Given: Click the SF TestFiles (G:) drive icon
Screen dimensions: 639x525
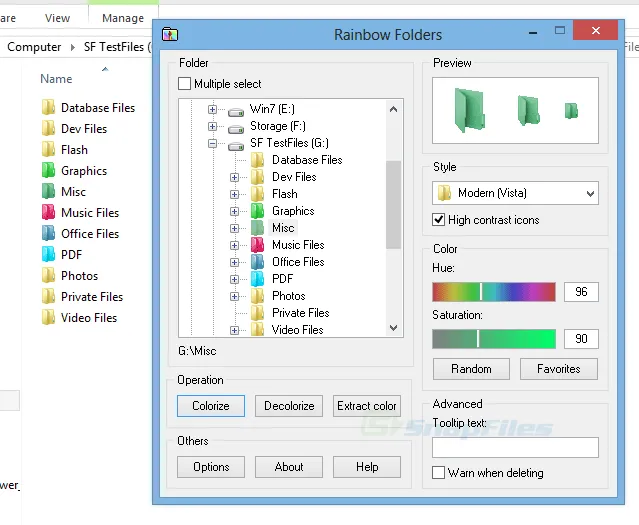Looking at the screenshot, I should pyautogui.click(x=236, y=146).
